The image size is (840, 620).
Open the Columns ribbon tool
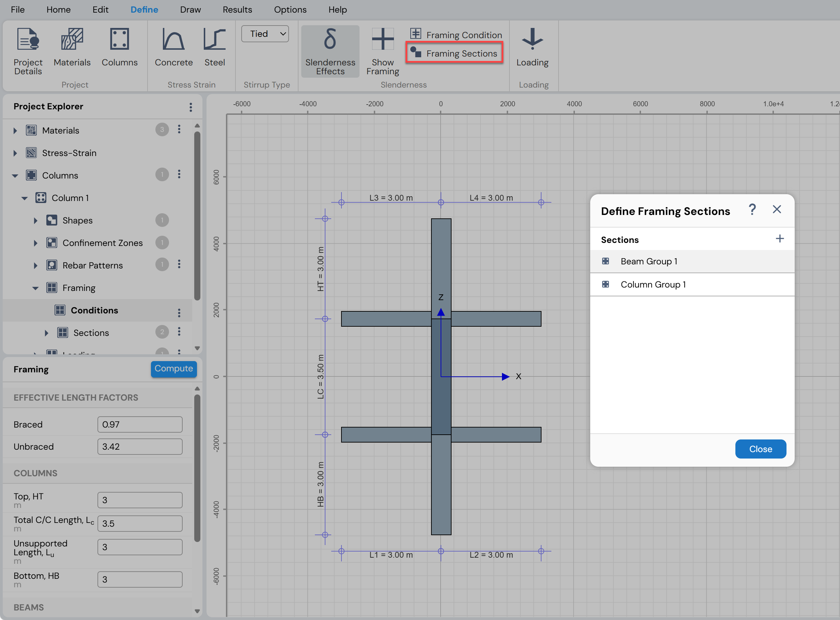click(119, 47)
